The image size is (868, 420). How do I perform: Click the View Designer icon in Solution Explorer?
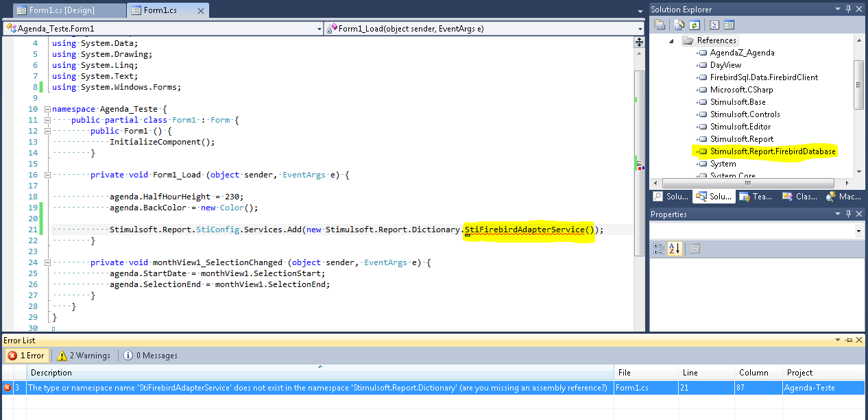(729, 25)
